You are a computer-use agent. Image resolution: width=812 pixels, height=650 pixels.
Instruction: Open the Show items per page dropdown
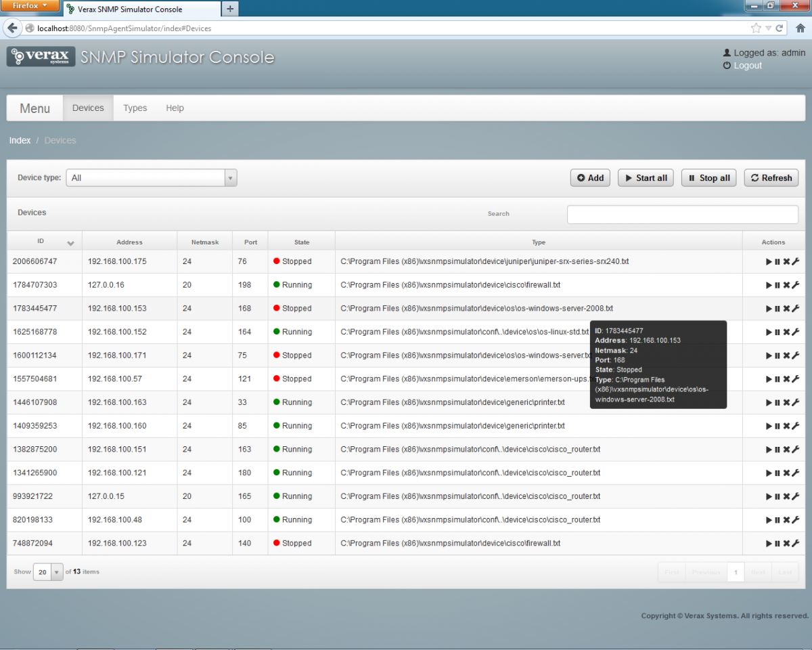pos(47,572)
